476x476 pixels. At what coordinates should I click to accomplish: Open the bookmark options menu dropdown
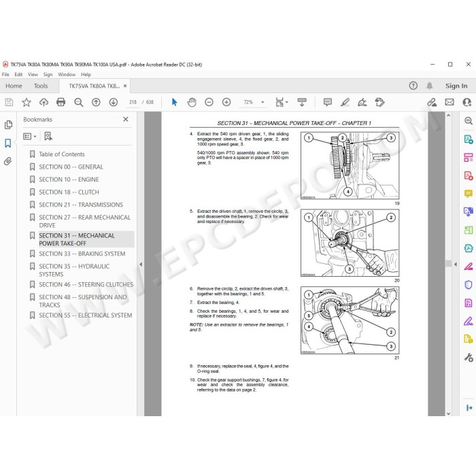tap(30, 136)
